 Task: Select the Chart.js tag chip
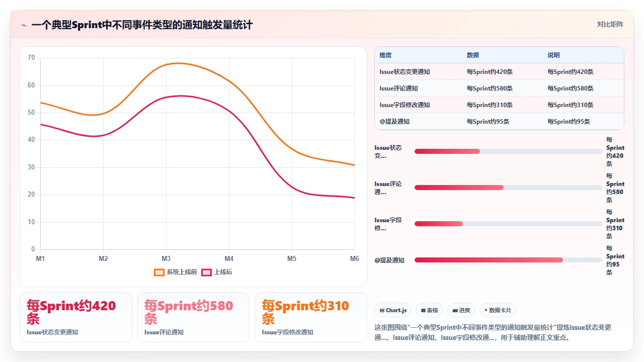[393, 310]
